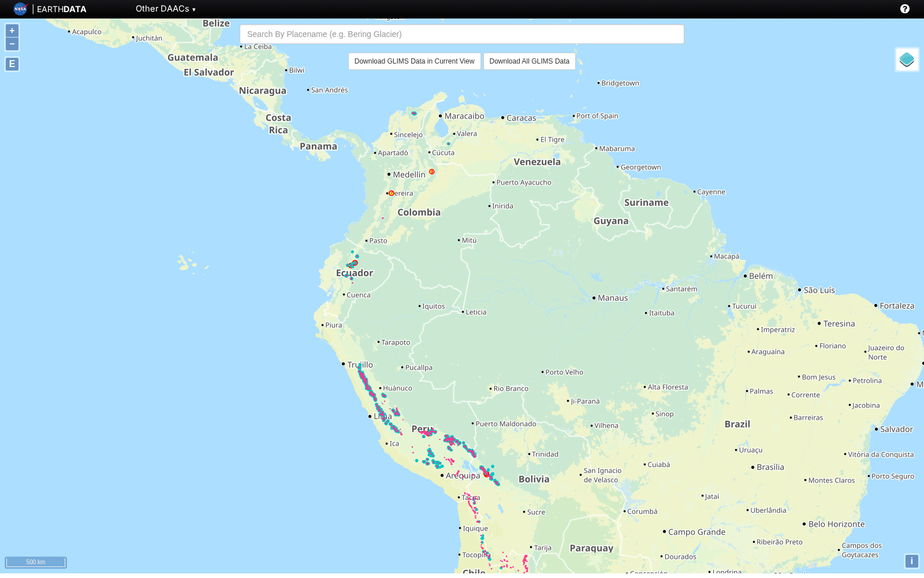Click the Salvador city label

click(896, 429)
